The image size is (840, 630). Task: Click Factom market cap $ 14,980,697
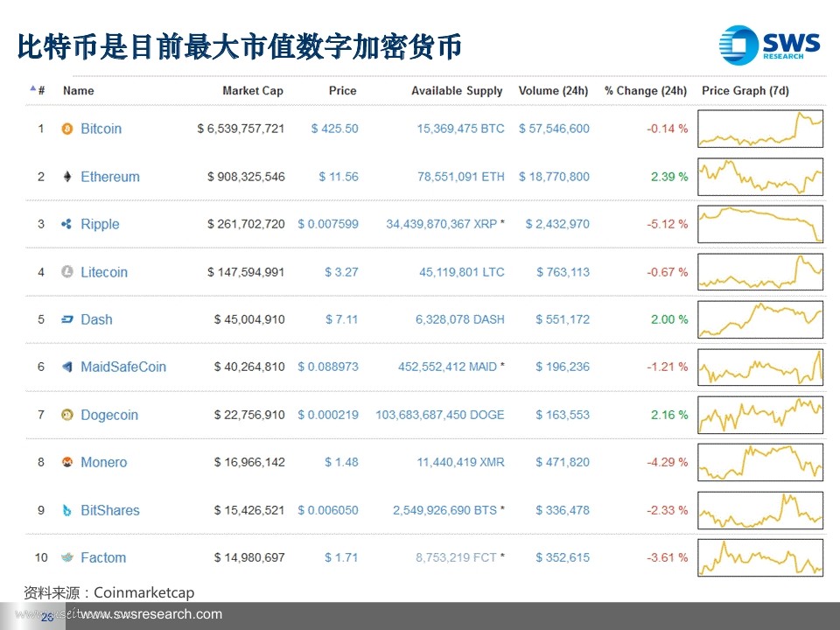point(249,557)
